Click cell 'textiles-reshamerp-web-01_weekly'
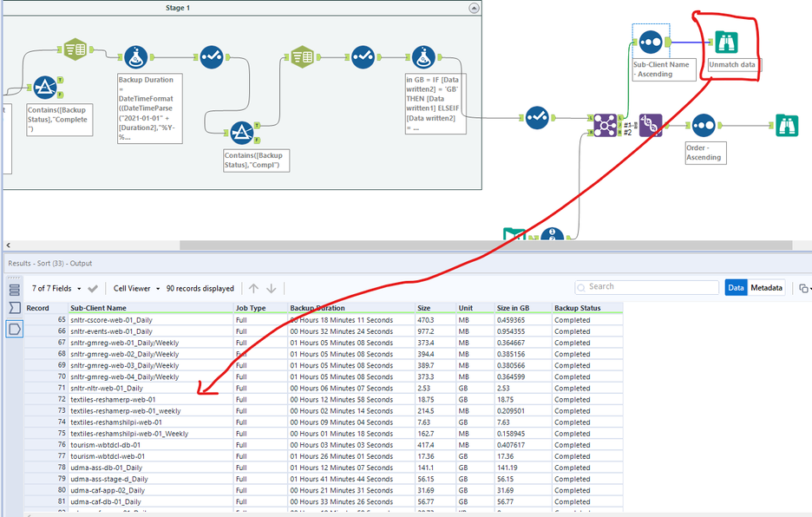Image resolution: width=812 pixels, height=517 pixels. pyautogui.click(x=151, y=411)
